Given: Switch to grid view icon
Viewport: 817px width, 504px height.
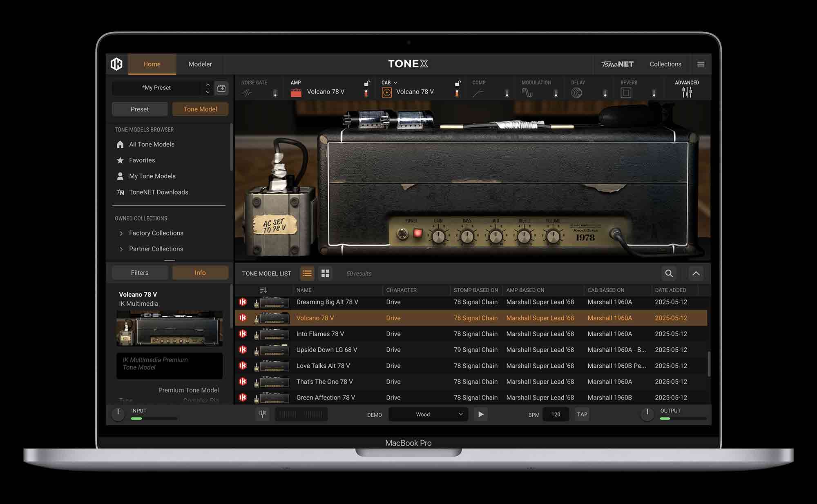Looking at the screenshot, I should (325, 273).
